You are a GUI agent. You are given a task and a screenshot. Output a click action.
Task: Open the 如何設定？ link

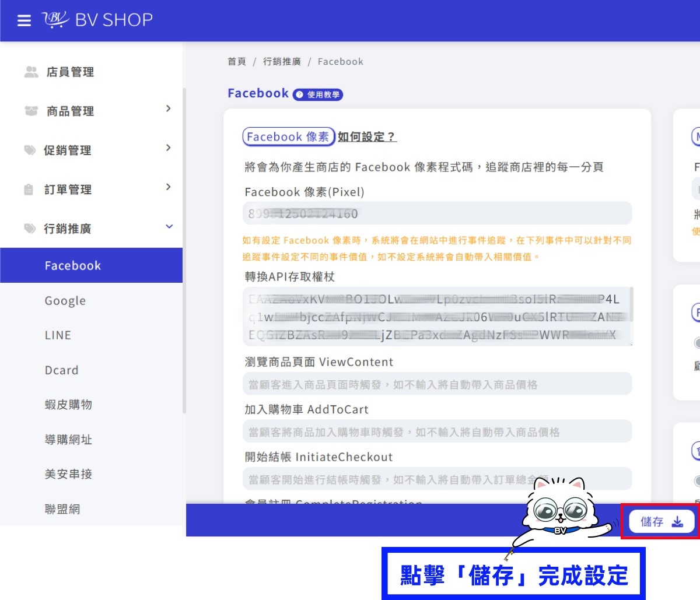(x=367, y=137)
